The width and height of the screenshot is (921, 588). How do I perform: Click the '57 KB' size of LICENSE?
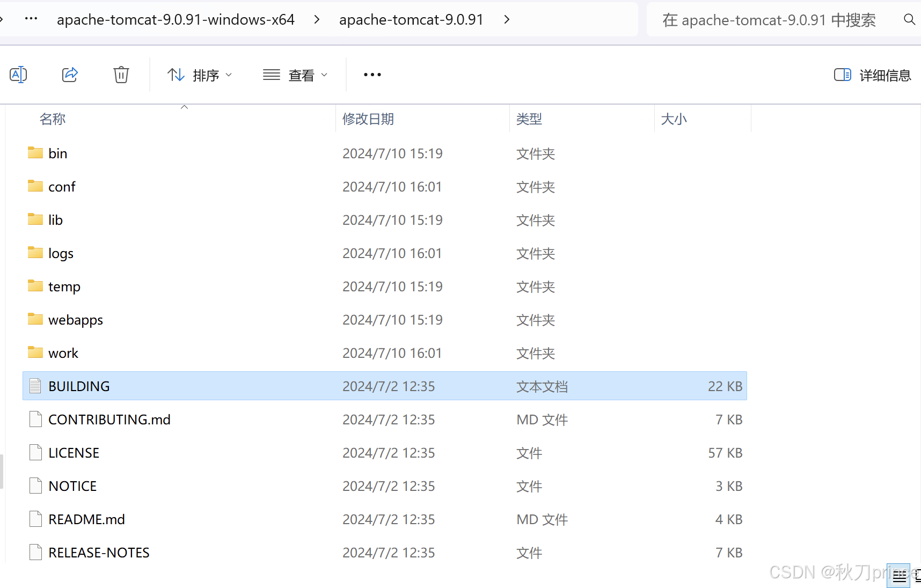click(725, 453)
